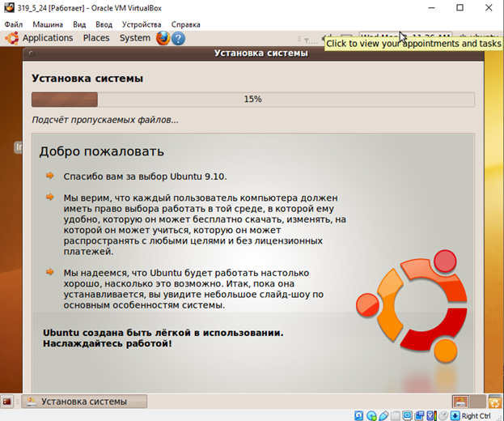Click the hard disk activity status icon
The width and height of the screenshot is (504, 421).
[358, 415]
